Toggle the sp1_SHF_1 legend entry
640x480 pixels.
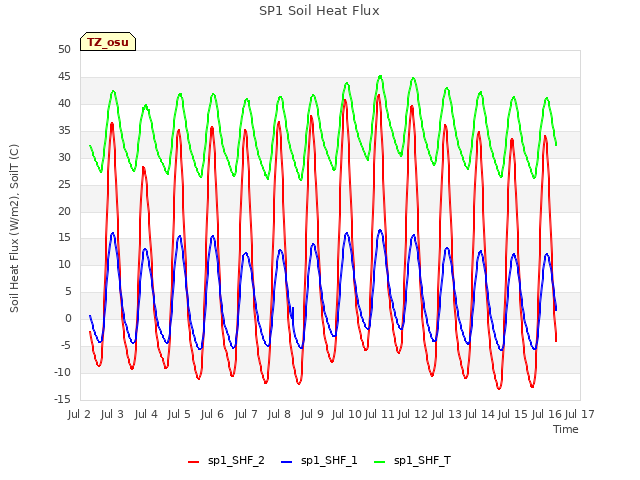coord(319,461)
